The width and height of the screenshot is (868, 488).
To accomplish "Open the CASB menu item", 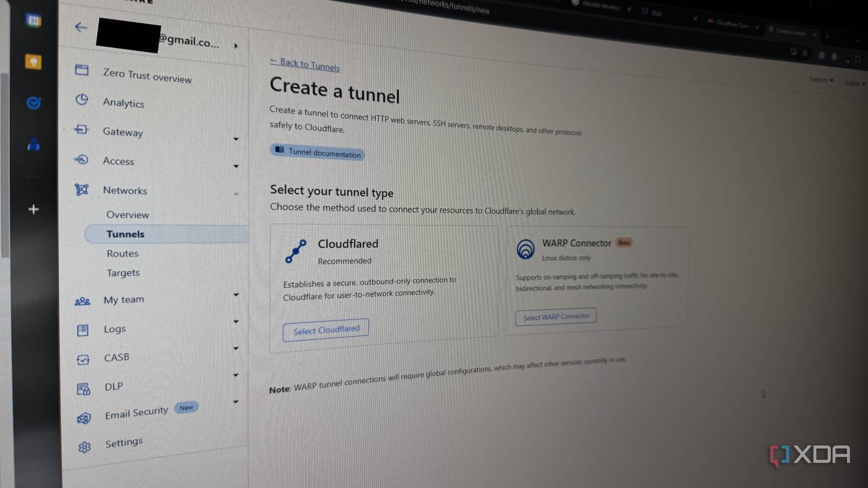I will point(117,358).
